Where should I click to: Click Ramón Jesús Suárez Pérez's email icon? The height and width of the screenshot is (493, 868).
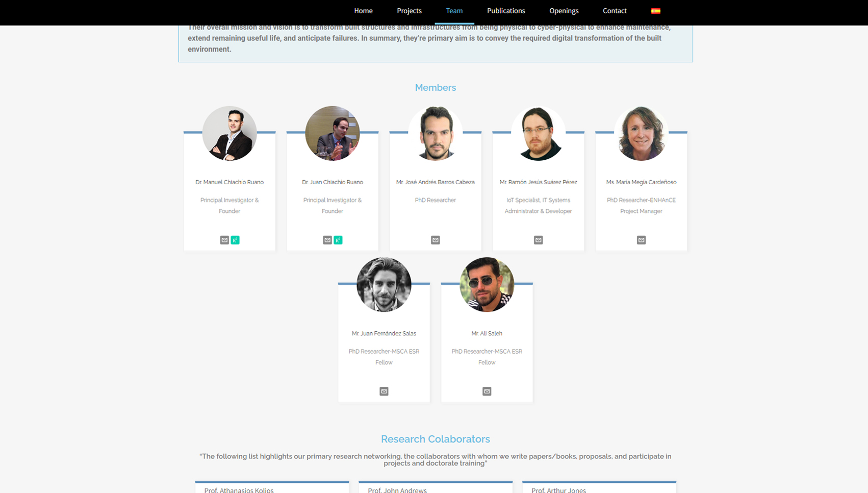click(x=539, y=240)
